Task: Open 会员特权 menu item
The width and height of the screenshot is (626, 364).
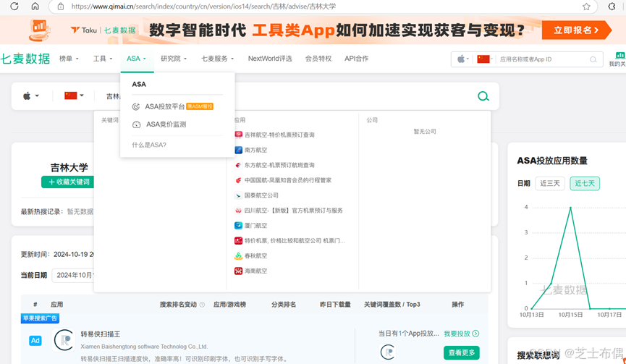Action: (x=318, y=59)
